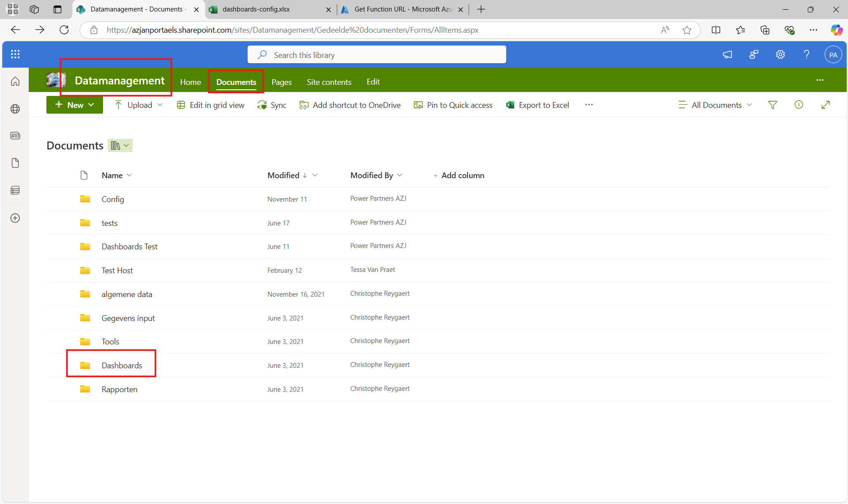Open the library switcher next to Documents

(x=120, y=145)
